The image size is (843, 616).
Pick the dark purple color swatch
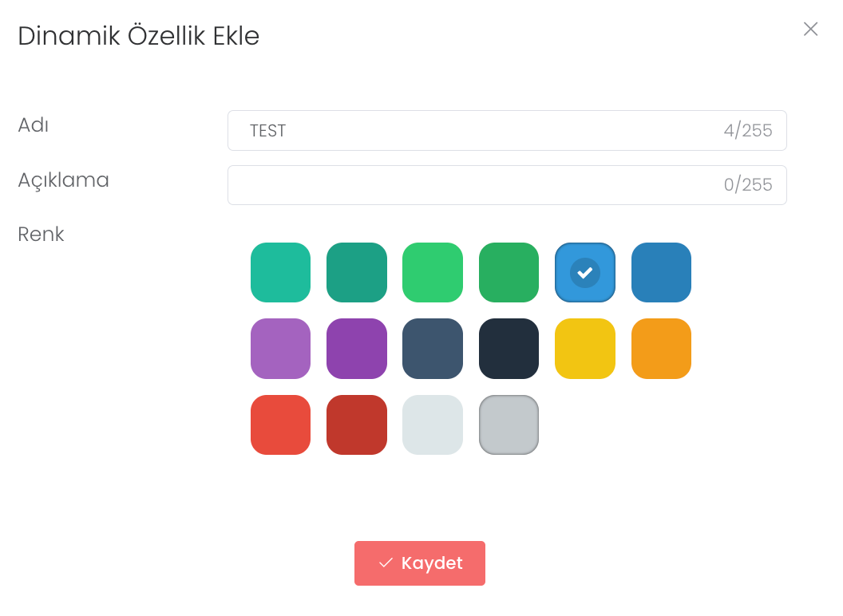click(x=357, y=349)
